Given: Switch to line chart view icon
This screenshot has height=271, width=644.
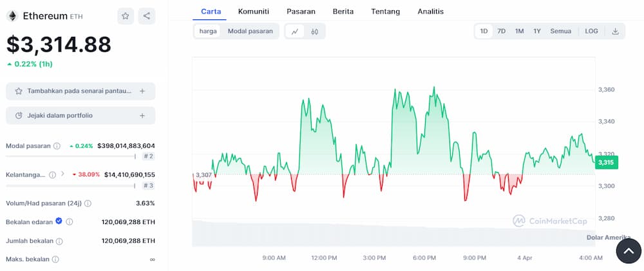Looking at the screenshot, I should 294,31.
